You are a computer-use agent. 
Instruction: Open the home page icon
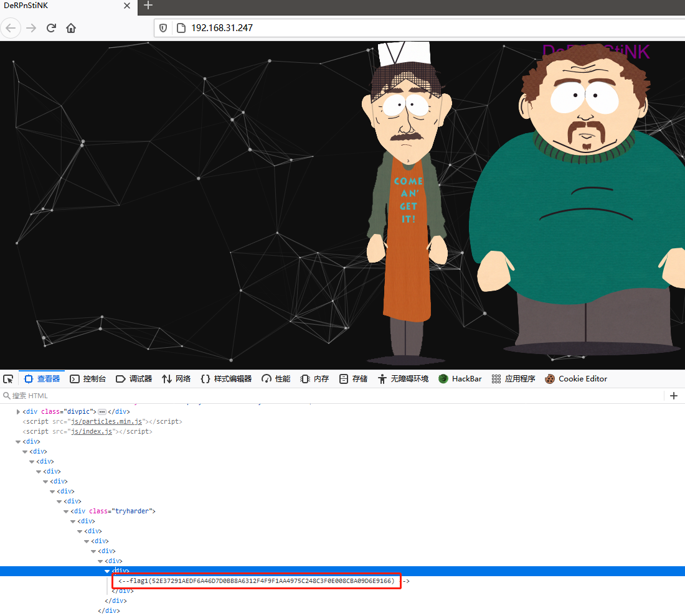(x=71, y=29)
